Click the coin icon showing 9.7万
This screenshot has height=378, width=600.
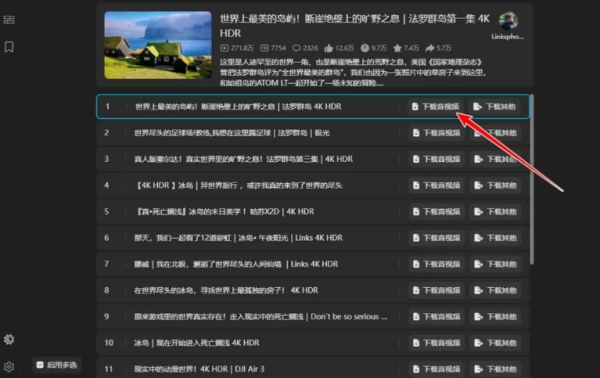click(x=365, y=48)
